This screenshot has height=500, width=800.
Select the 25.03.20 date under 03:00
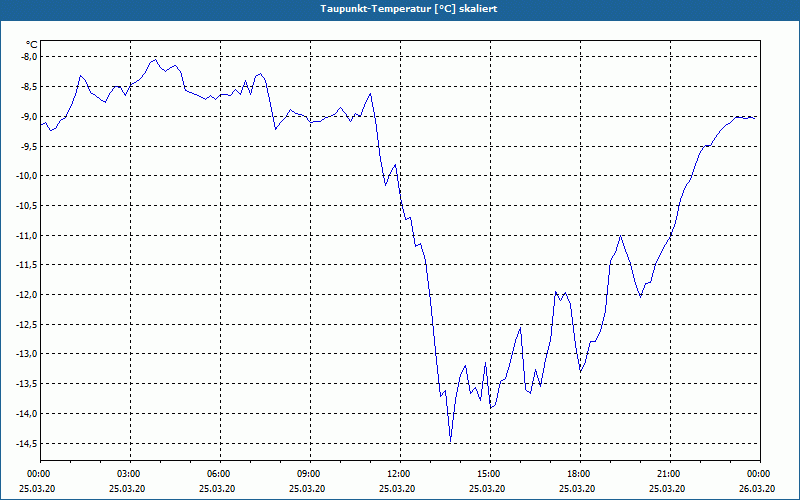127,488
